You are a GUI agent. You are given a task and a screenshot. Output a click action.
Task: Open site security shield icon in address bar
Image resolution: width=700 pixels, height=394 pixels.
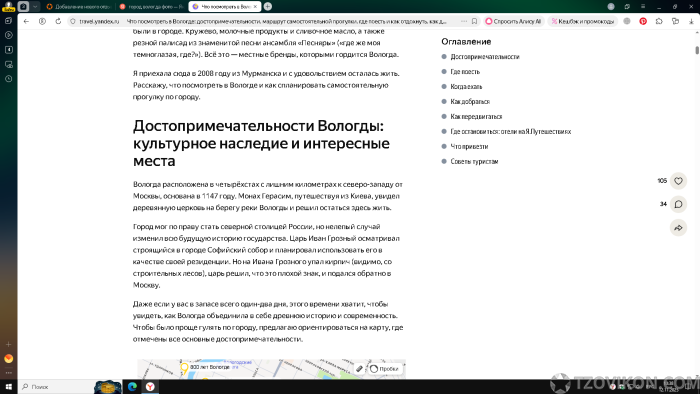73,21
